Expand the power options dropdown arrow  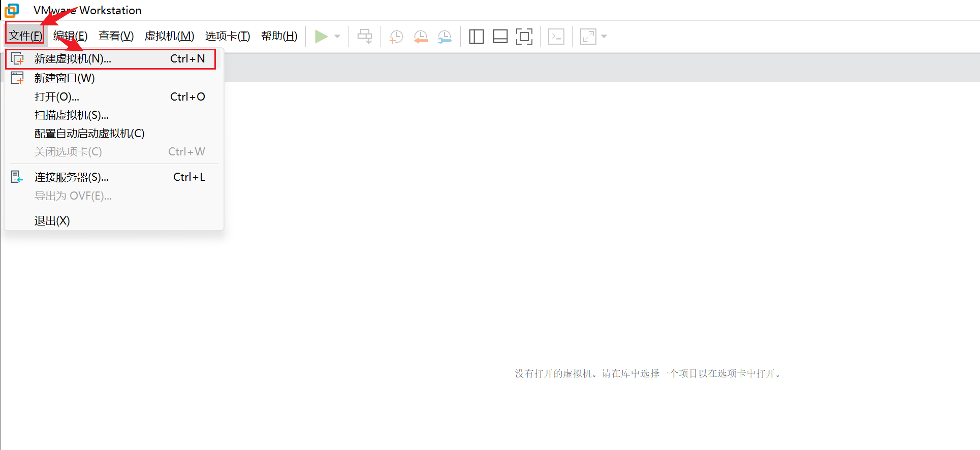(x=337, y=36)
